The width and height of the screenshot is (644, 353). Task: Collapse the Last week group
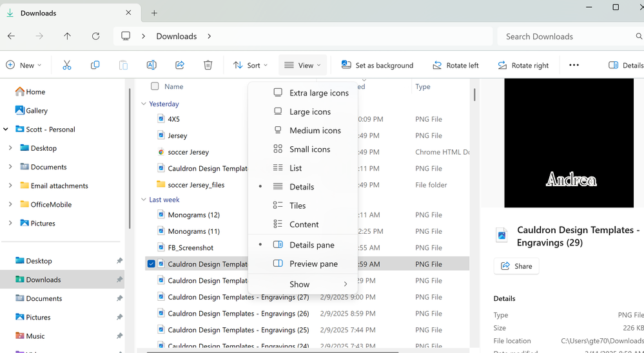pos(143,200)
